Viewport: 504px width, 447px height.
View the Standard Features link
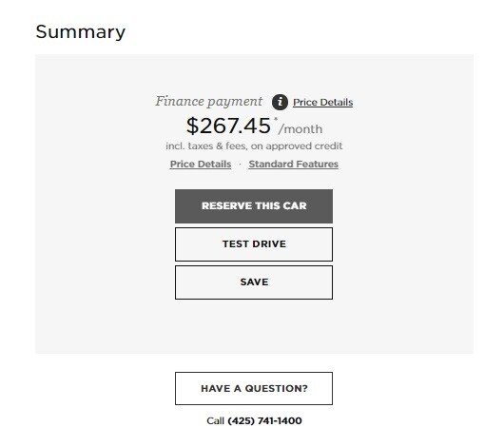click(x=294, y=164)
